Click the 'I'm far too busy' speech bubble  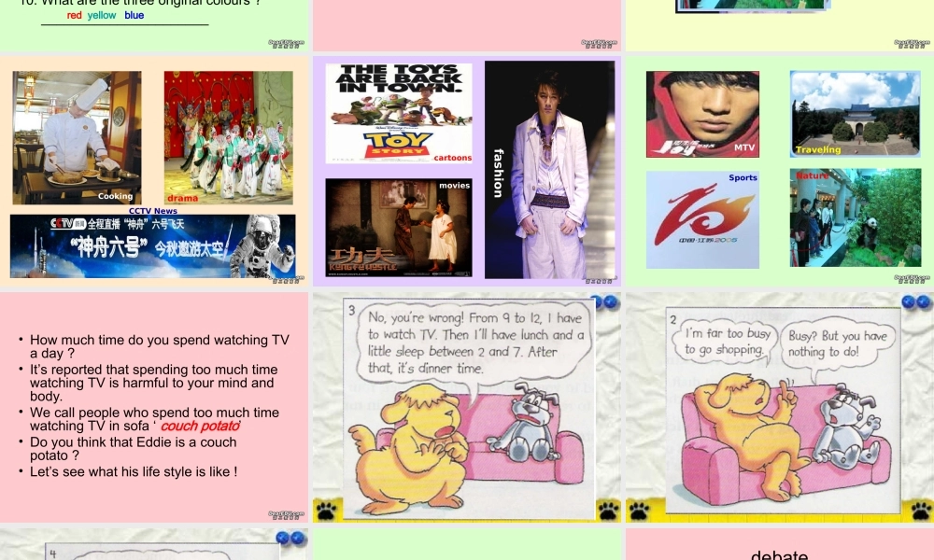[x=725, y=342]
